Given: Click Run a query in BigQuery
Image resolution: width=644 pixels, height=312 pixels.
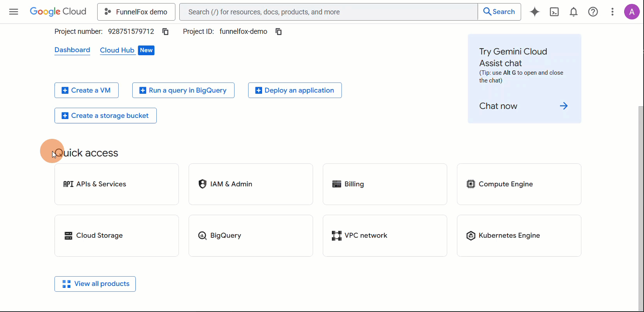Looking at the screenshot, I should (183, 90).
